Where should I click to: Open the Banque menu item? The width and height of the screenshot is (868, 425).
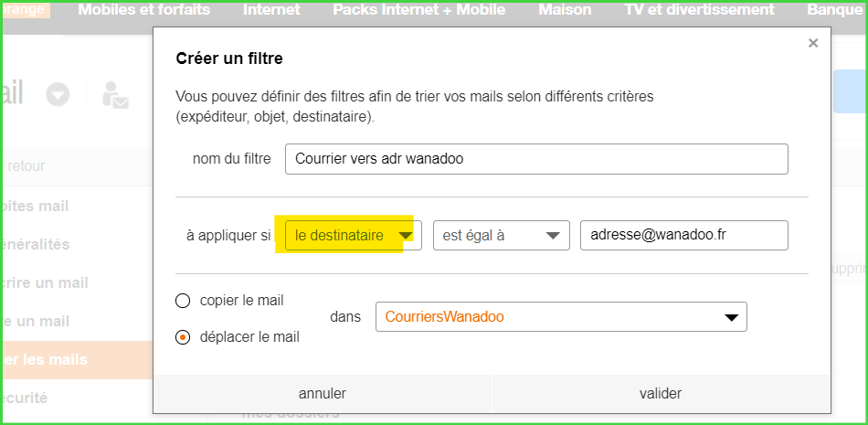(835, 10)
